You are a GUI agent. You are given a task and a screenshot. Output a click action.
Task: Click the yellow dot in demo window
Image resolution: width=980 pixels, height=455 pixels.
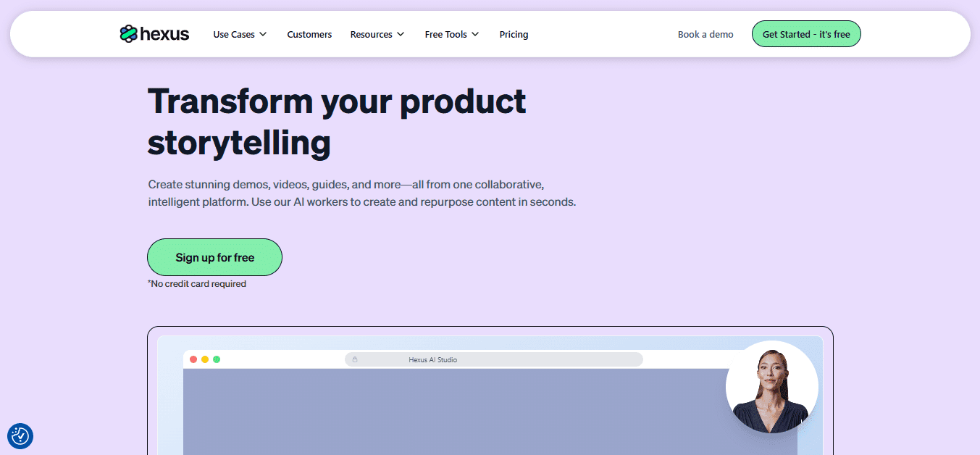click(205, 359)
